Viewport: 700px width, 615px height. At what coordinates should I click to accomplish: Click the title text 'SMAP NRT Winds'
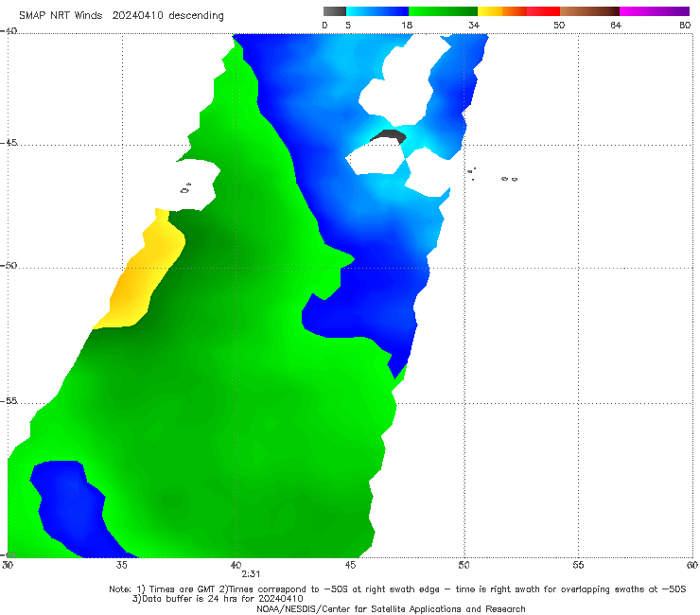pos(61,15)
